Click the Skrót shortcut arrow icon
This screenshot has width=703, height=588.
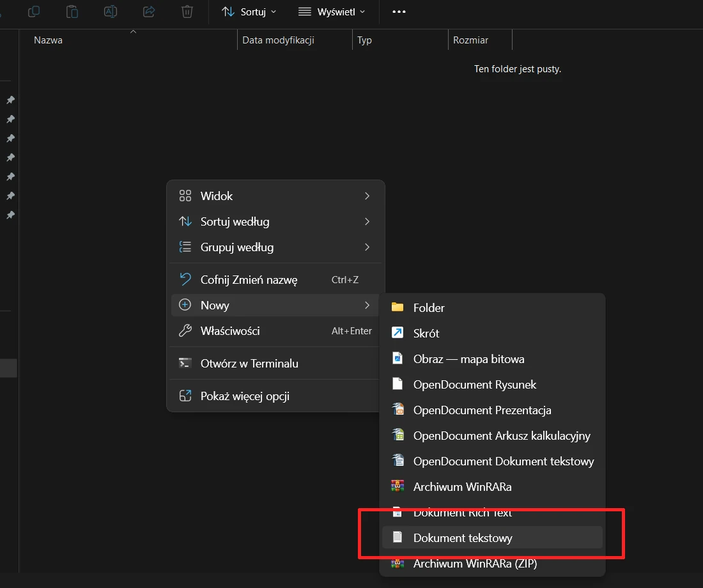pyautogui.click(x=398, y=332)
